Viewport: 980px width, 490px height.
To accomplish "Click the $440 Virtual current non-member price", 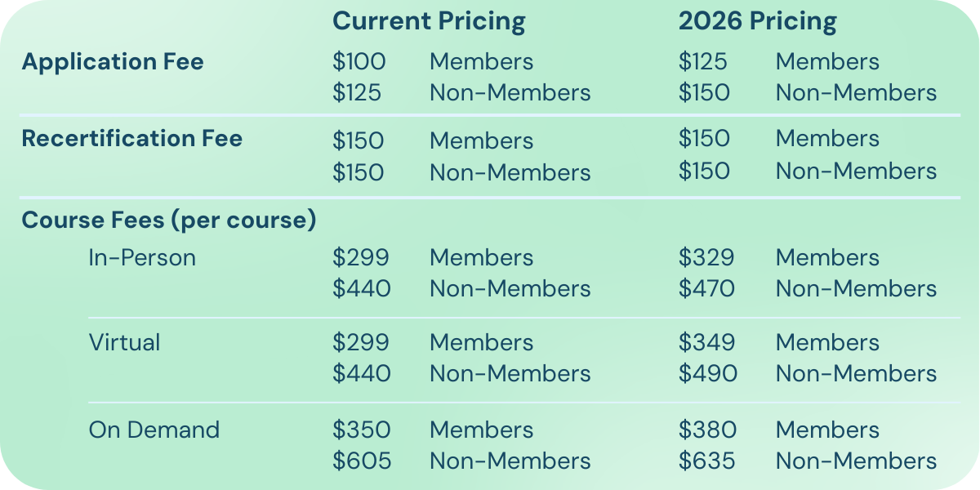I will click(x=361, y=373).
